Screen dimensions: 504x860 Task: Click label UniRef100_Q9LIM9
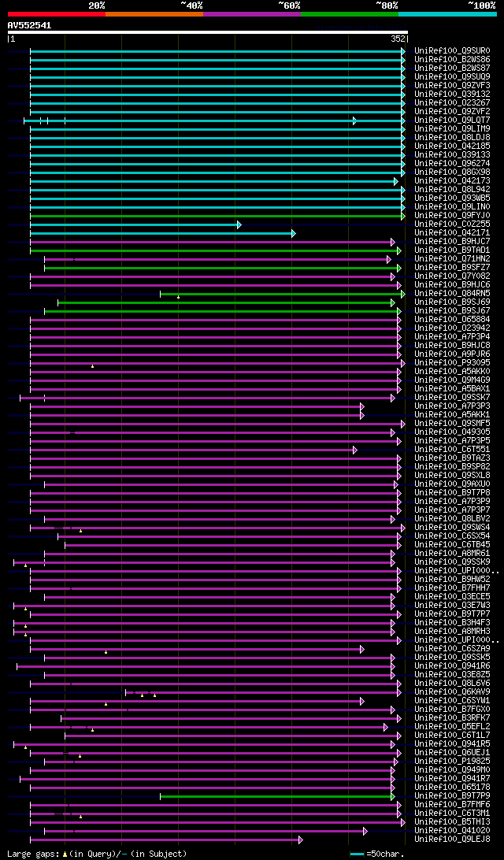453,129
